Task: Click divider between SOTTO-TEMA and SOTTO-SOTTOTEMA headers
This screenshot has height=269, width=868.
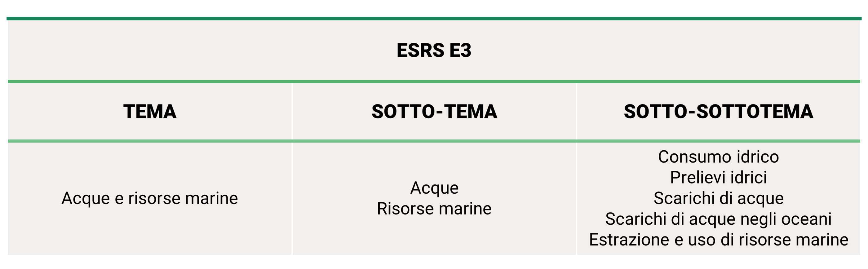Action: tap(577, 112)
